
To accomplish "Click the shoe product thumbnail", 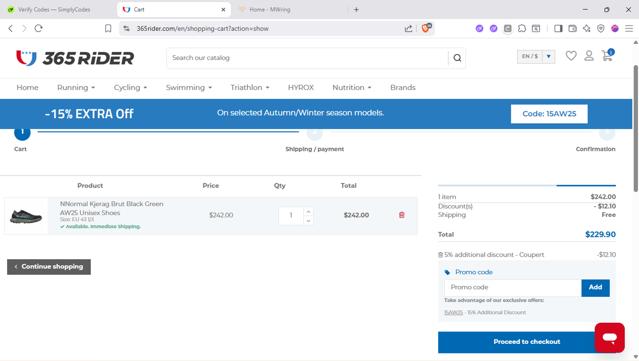I will click(x=26, y=216).
